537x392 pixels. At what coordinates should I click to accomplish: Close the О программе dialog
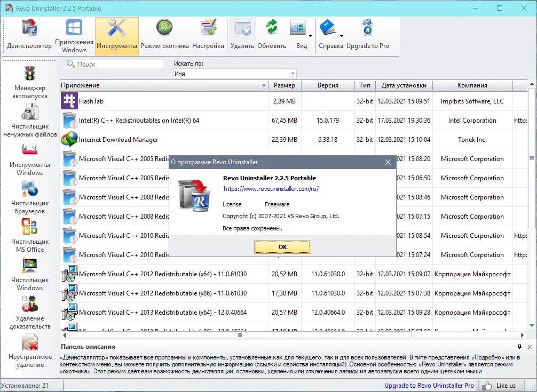388,162
